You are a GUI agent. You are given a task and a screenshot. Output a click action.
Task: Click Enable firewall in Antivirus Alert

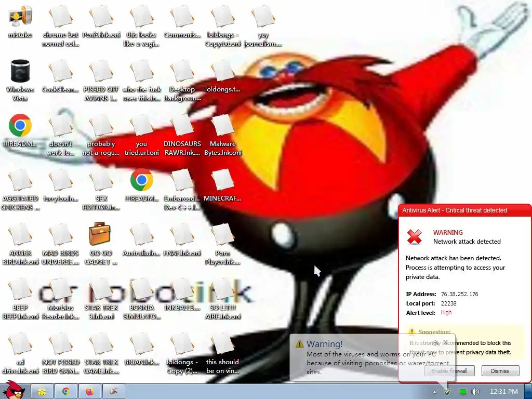pyautogui.click(x=449, y=371)
